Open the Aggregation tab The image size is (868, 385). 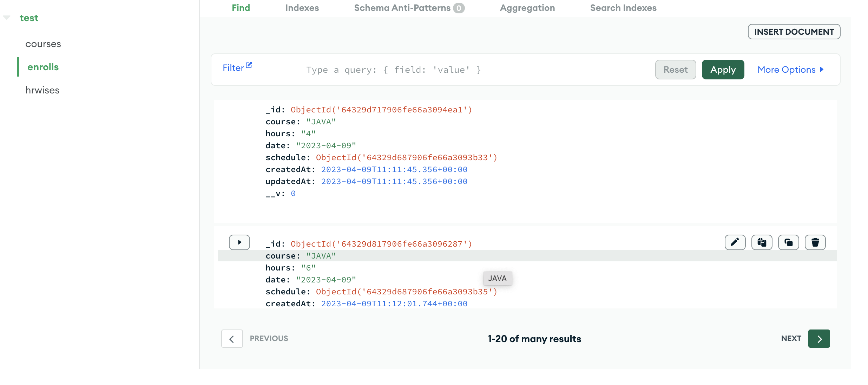[x=527, y=8]
